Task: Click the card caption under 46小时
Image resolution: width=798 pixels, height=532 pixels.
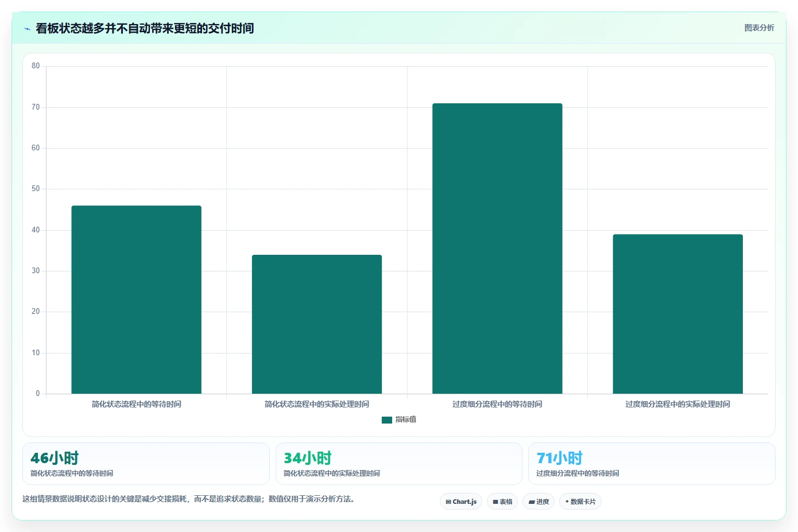Action: click(72, 473)
